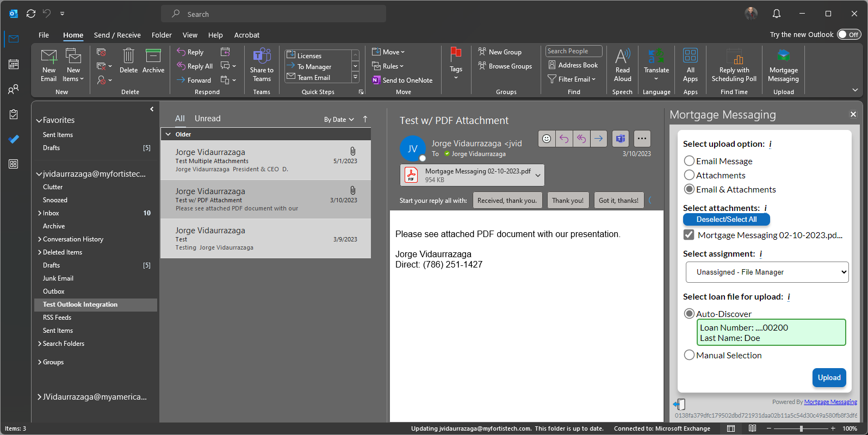Click the logout icon in Mortgage Messaging pane
The height and width of the screenshot is (435, 868).
(x=679, y=404)
